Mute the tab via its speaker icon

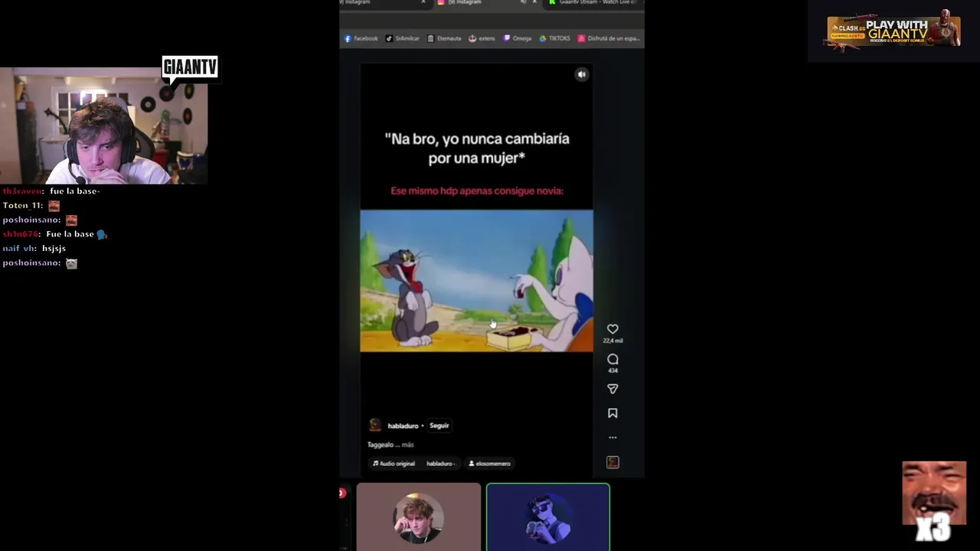coord(523,2)
